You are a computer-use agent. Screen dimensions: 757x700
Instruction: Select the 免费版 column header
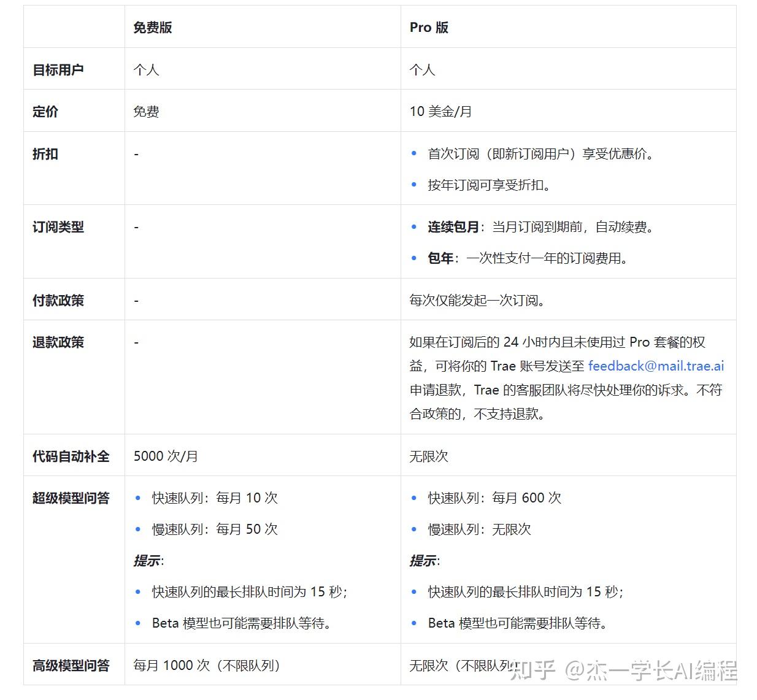tap(153, 27)
